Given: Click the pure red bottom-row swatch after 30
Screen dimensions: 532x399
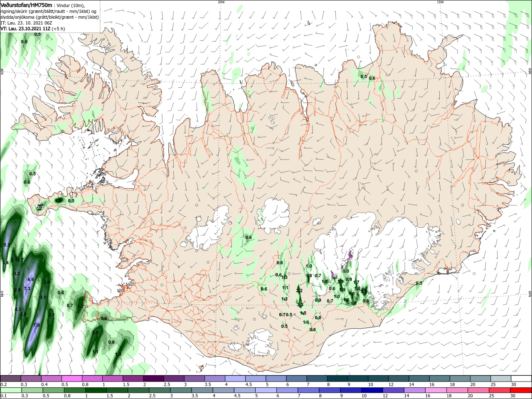Looking at the screenshot, I should (522, 390).
